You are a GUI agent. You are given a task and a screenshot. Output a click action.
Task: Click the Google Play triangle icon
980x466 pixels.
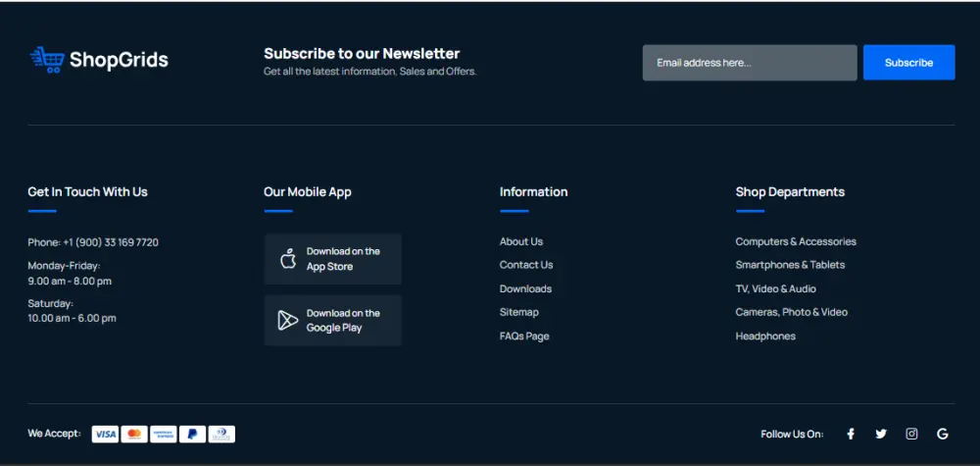click(x=287, y=320)
